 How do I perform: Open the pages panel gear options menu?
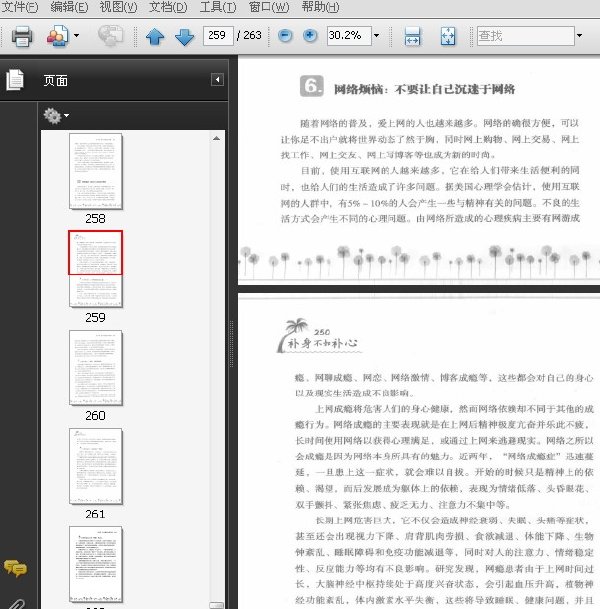(56, 116)
